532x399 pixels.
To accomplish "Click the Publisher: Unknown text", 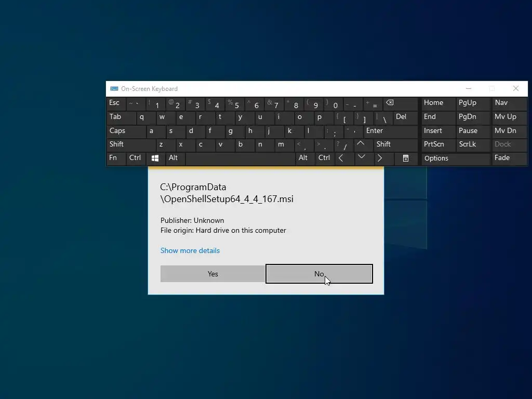I will pos(192,220).
